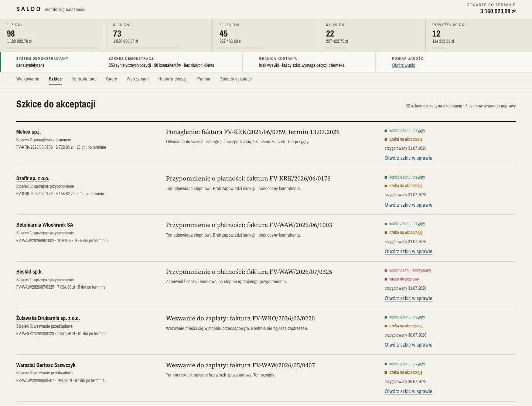Open the Spory tab

pyautogui.click(x=112, y=79)
